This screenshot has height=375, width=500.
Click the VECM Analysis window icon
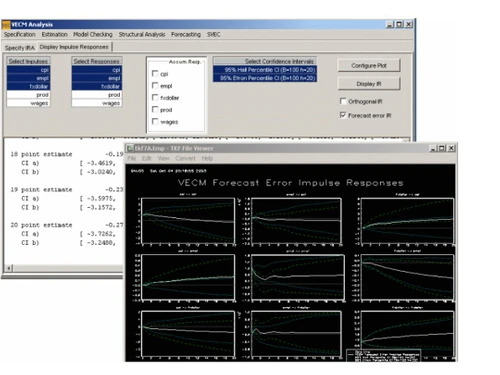pyautogui.click(x=6, y=25)
